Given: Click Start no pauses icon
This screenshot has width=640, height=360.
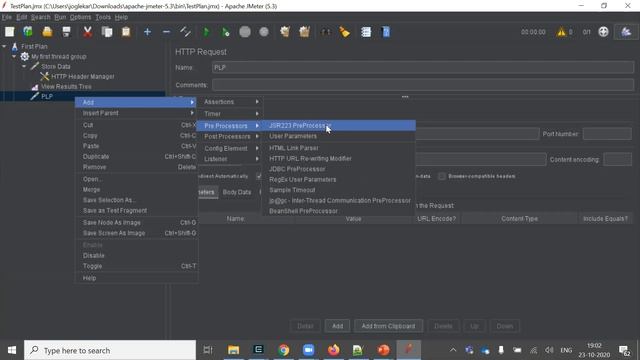Looking at the screenshot, I should pos(225,32).
